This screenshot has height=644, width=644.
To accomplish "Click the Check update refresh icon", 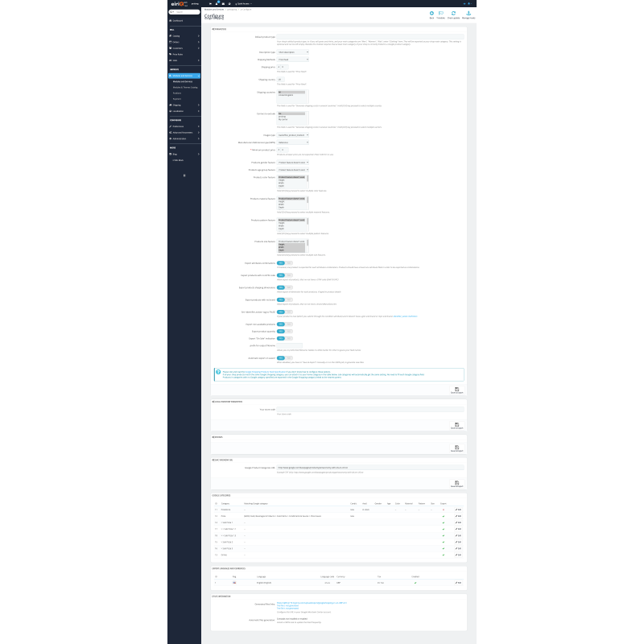I will click(x=453, y=14).
